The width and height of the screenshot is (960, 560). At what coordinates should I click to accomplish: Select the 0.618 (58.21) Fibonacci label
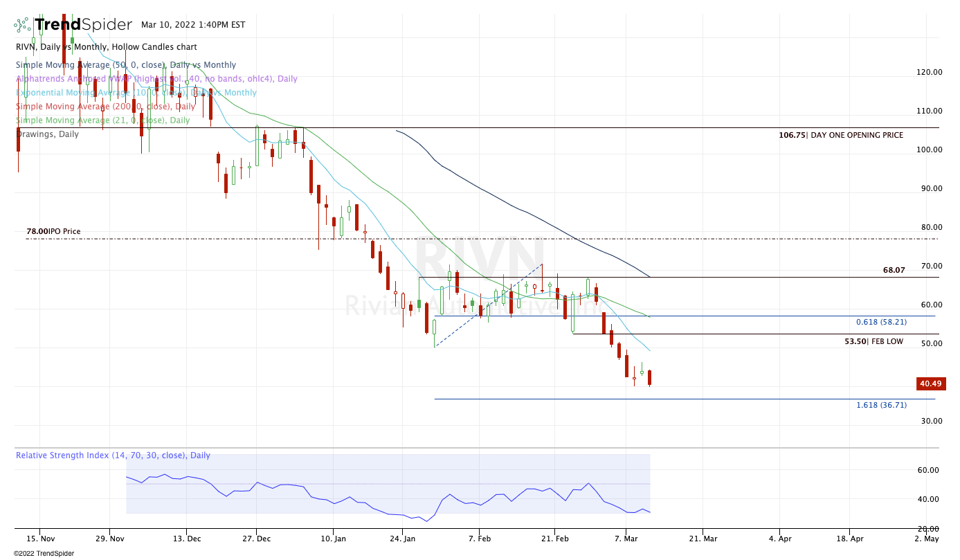(x=881, y=322)
